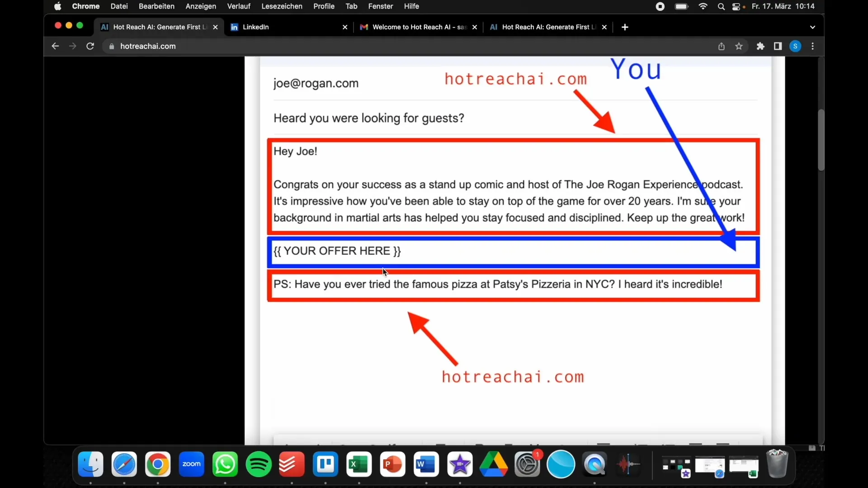Go back to previous page
The image size is (868, 488).
point(55,46)
